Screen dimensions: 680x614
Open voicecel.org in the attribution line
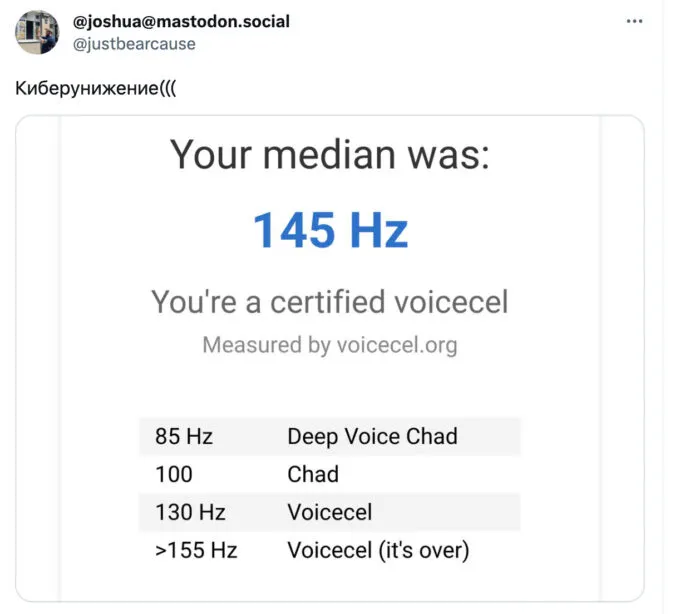point(397,345)
